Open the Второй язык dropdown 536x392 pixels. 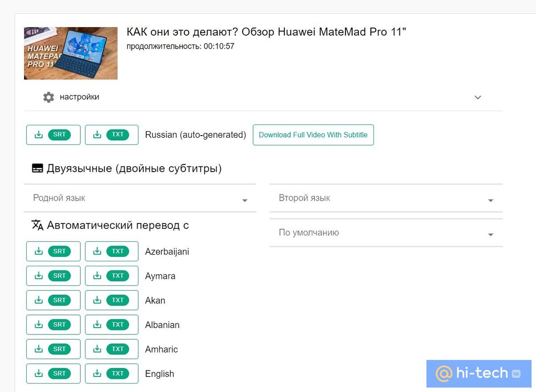point(386,198)
